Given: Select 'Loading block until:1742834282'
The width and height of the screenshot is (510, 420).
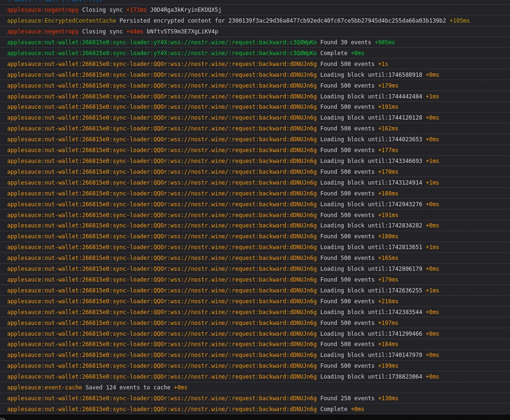Looking at the screenshot, I should pyautogui.click(x=371, y=226).
